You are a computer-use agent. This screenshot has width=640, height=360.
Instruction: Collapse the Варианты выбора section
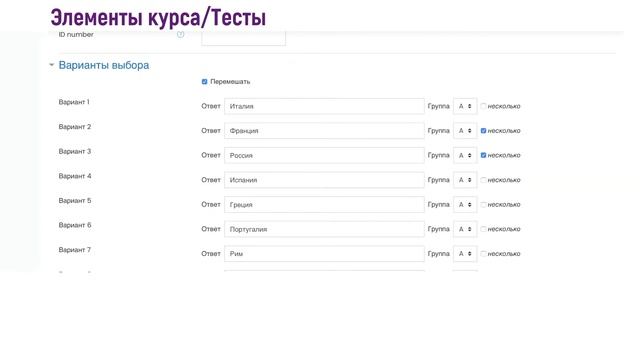tap(51, 65)
